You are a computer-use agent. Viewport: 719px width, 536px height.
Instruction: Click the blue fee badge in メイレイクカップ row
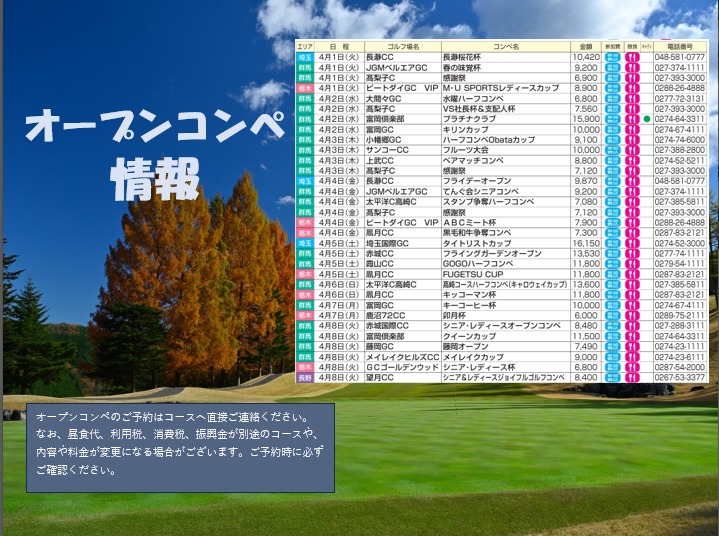pos(613,357)
